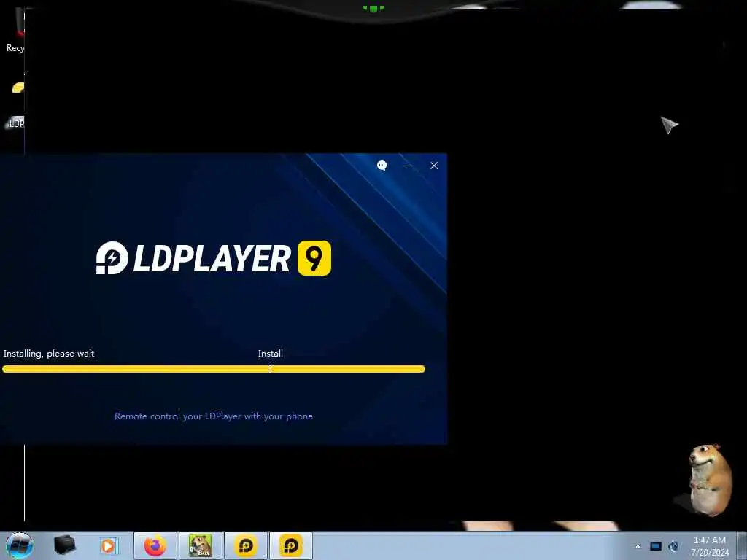Open the chat support icon in LDPlayer installer

(382, 166)
